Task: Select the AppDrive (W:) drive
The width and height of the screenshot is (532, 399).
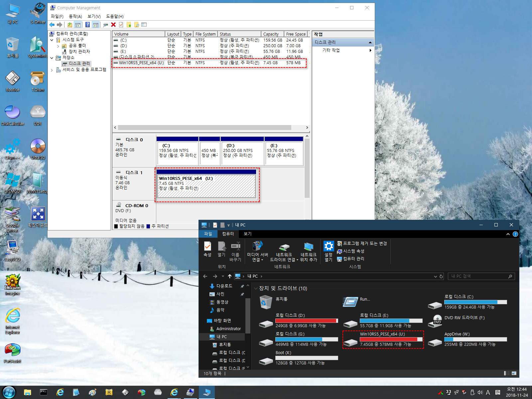Action: (468, 339)
